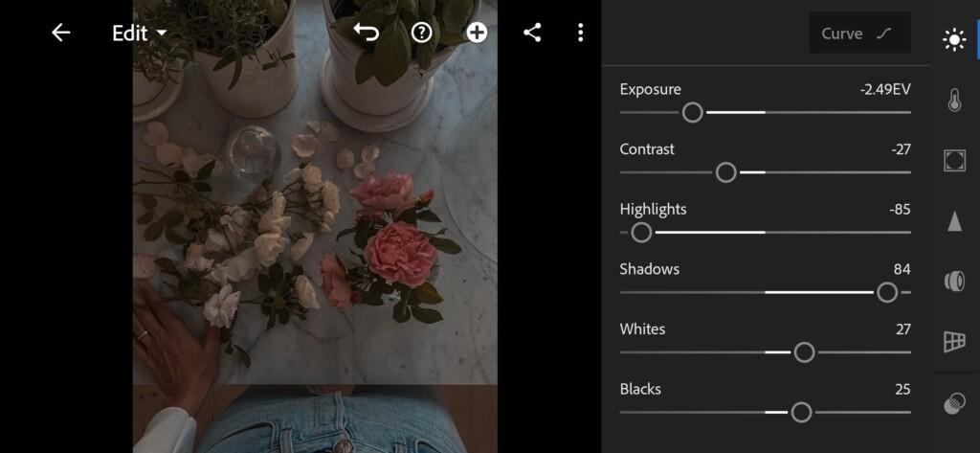980x453 pixels.
Task: Click the -2.49EV exposure value
Action: pyautogui.click(x=885, y=89)
